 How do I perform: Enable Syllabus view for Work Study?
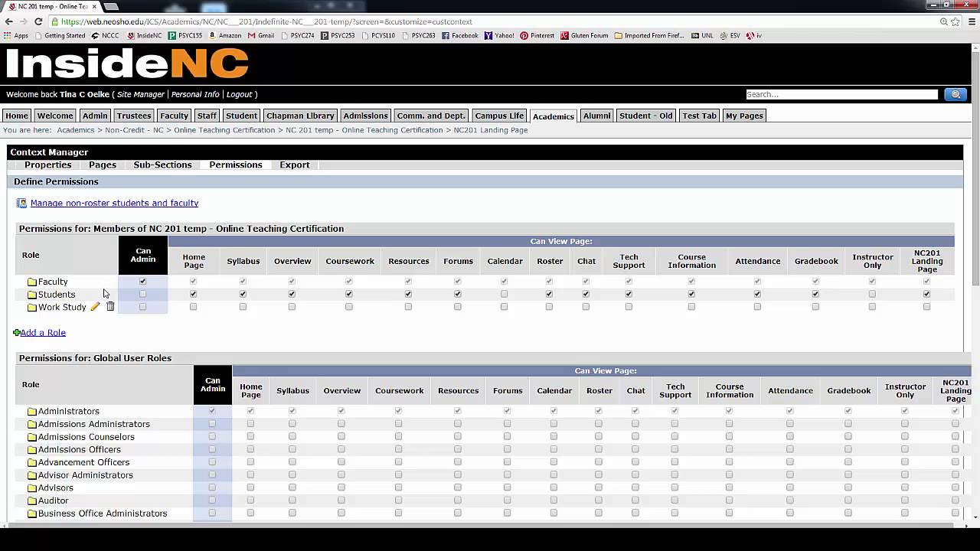243,307
